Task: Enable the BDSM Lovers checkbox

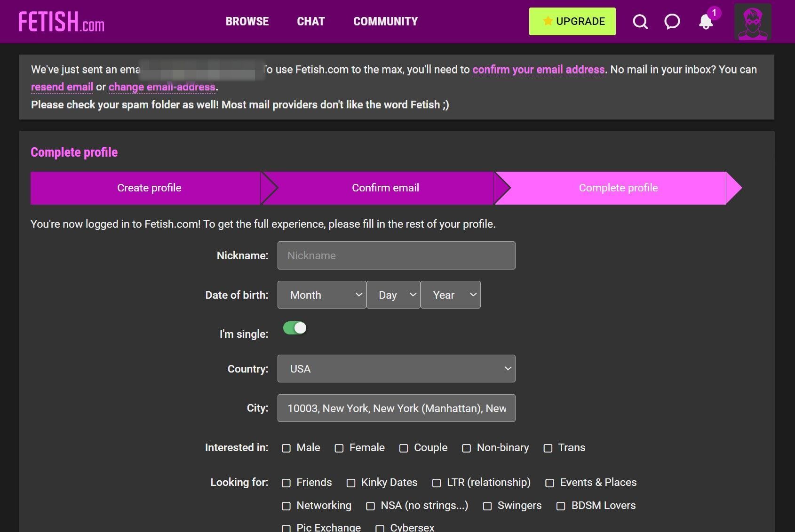Action: (x=561, y=506)
